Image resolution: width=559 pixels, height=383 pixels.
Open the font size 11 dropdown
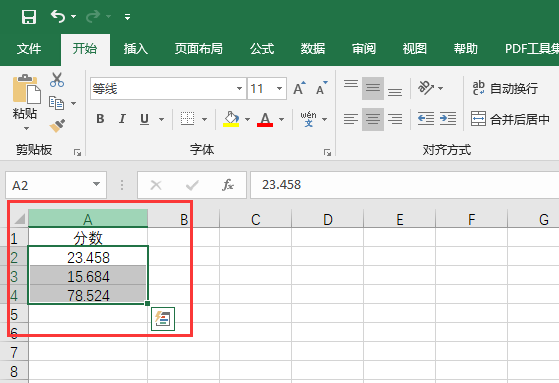(x=280, y=88)
